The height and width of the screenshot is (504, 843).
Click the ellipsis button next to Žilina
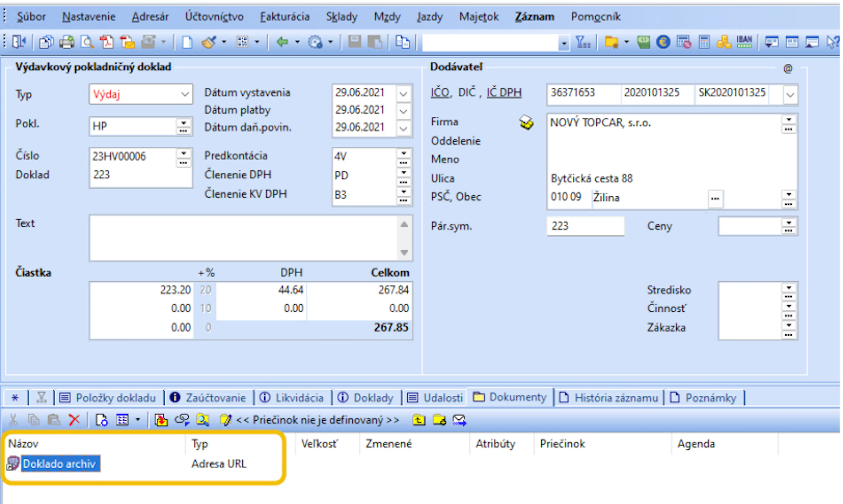tap(715, 199)
